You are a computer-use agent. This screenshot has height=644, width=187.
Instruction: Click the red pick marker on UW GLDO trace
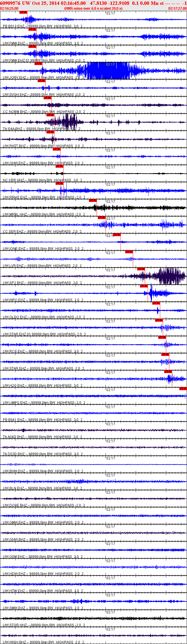tap(156, 303)
